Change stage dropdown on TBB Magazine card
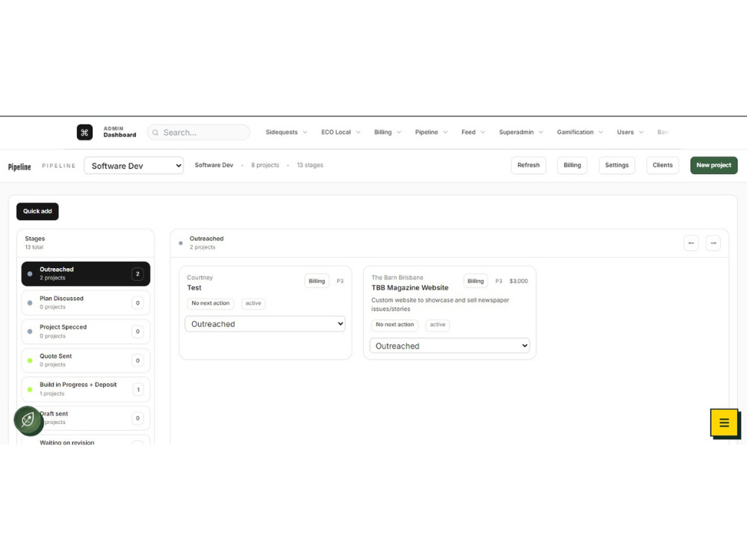This screenshot has width=747, height=560. coord(449,346)
